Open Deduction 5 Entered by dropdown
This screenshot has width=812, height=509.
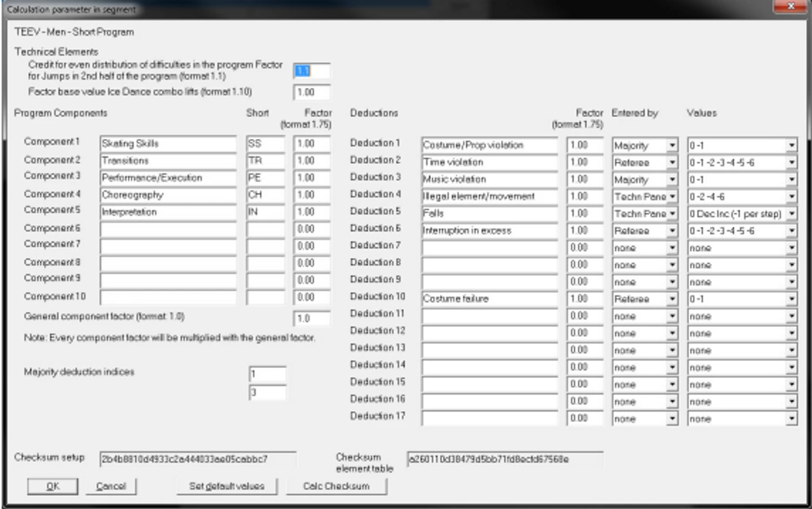click(x=672, y=213)
